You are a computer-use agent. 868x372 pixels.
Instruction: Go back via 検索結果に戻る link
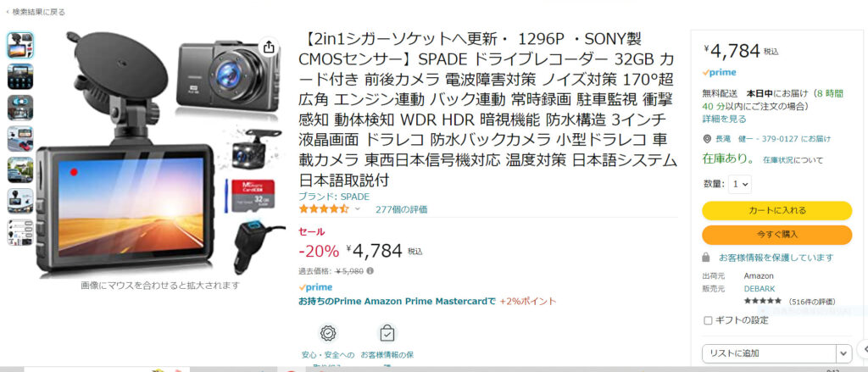click(x=35, y=12)
